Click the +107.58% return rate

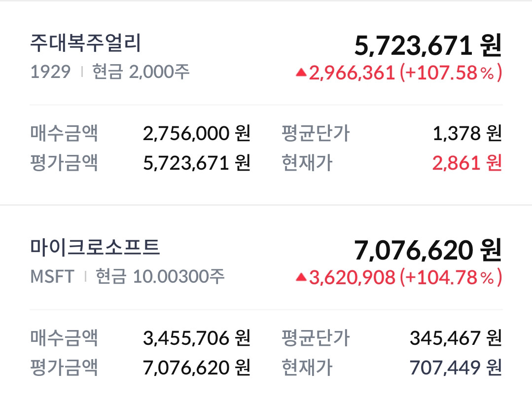pyautogui.click(x=451, y=73)
